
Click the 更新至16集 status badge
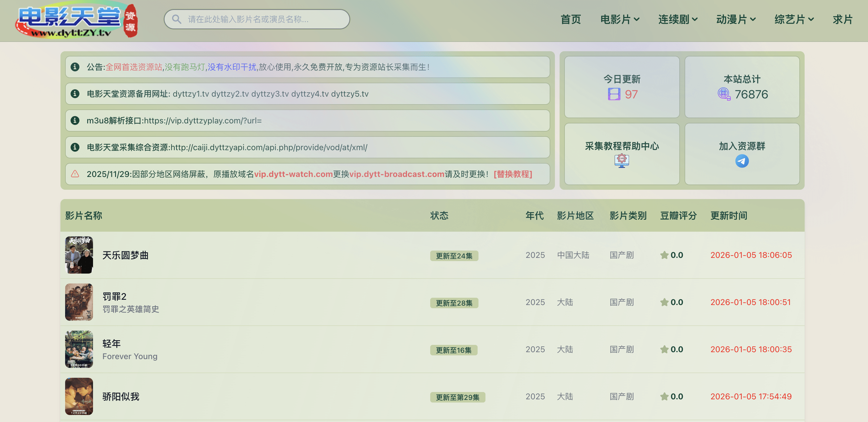tap(453, 350)
